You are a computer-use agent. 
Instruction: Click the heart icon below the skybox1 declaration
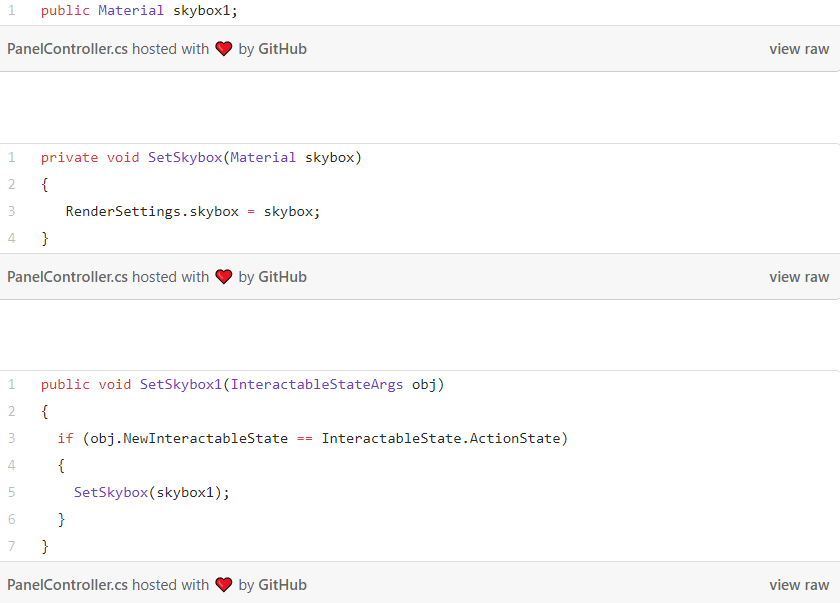click(x=224, y=49)
